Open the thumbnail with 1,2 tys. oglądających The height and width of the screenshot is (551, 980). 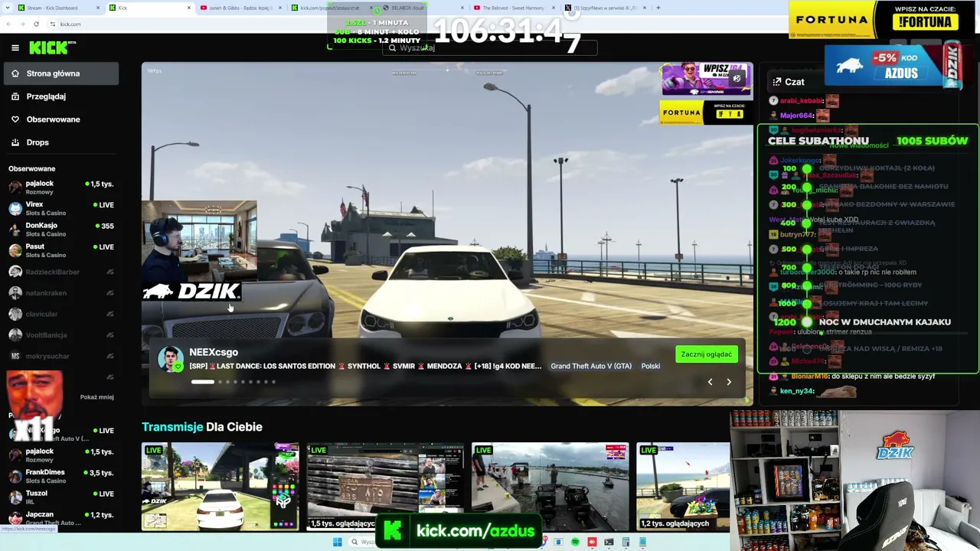click(683, 487)
